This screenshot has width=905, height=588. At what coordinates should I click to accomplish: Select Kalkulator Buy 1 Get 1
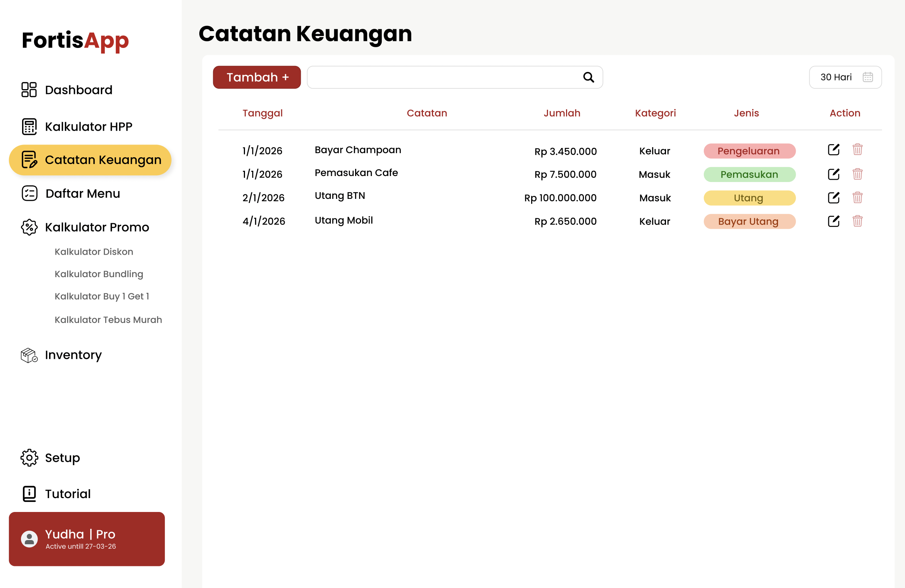pos(102,296)
